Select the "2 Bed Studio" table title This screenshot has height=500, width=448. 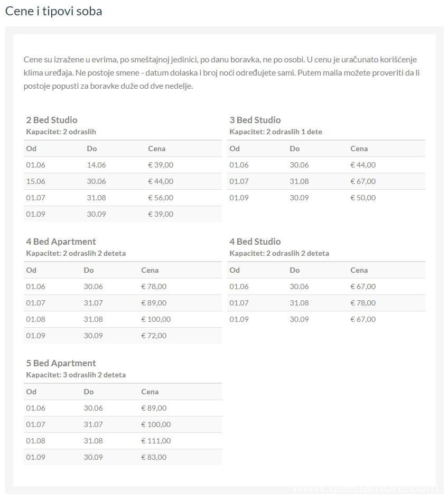point(52,120)
